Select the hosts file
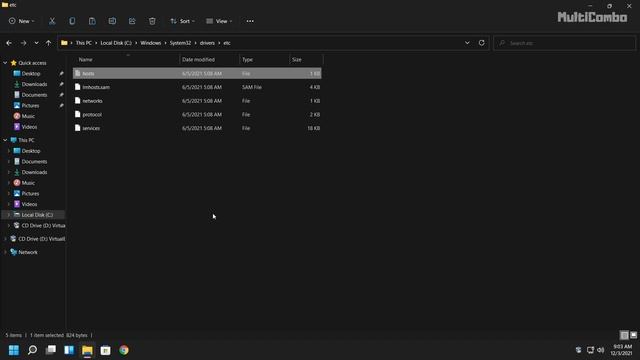The image size is (640, 360). tap(197, 73)
